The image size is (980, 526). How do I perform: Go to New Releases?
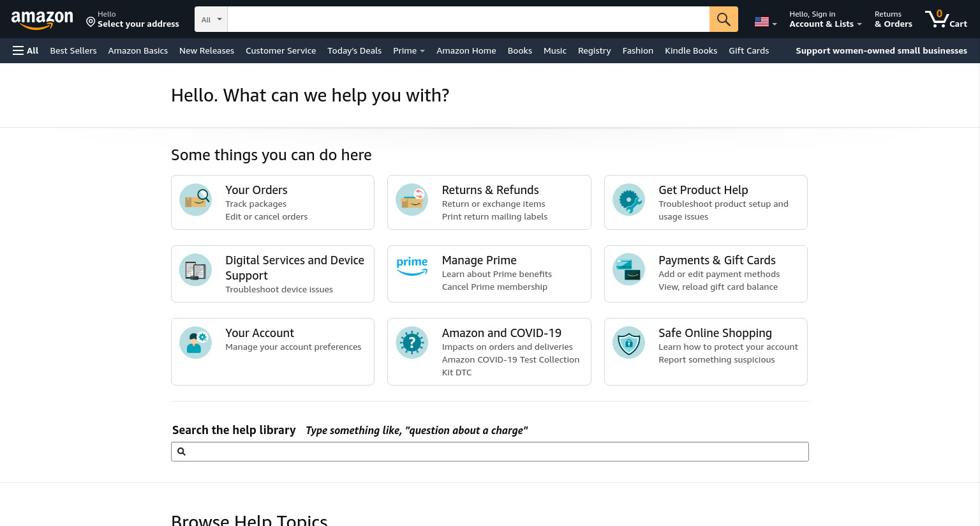pos(207,50)
